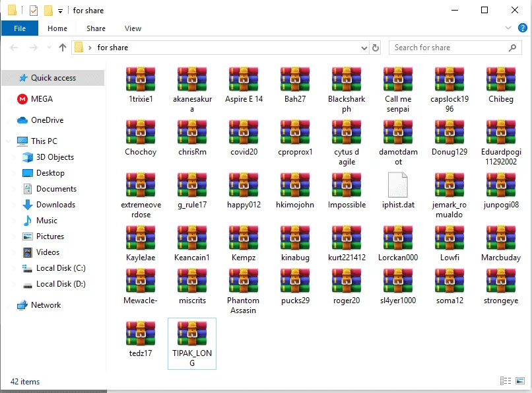Open the Quick Access Toolbar dropdown
The width and height of the screenshot is (532, 393).
pyautogui.click(x=60, y=11)
